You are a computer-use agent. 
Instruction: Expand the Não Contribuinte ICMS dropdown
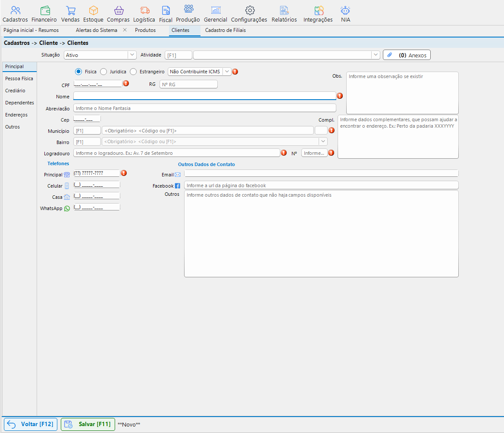227,71
